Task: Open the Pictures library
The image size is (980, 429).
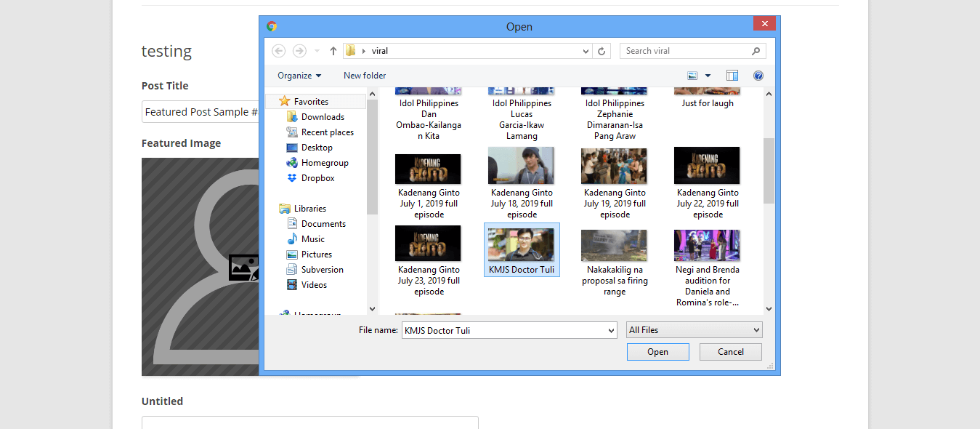Action: [x=317, y=254]
